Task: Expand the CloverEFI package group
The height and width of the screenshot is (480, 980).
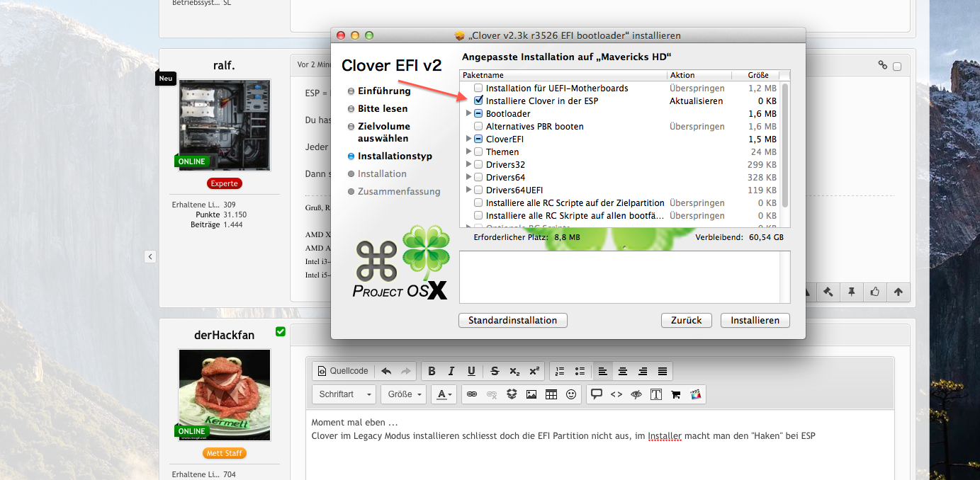Action: (468, 139)
